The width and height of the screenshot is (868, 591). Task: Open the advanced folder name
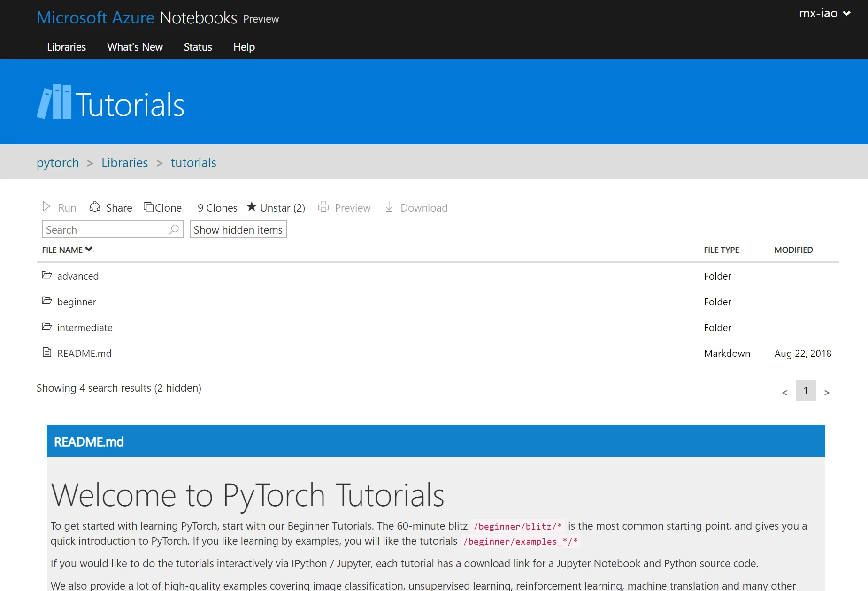tap(78, 276)
